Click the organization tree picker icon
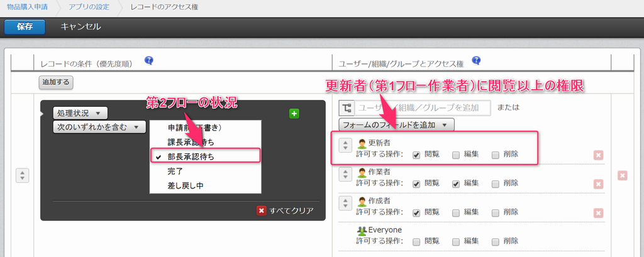The image size is (644, 257). tap(347, 108)
